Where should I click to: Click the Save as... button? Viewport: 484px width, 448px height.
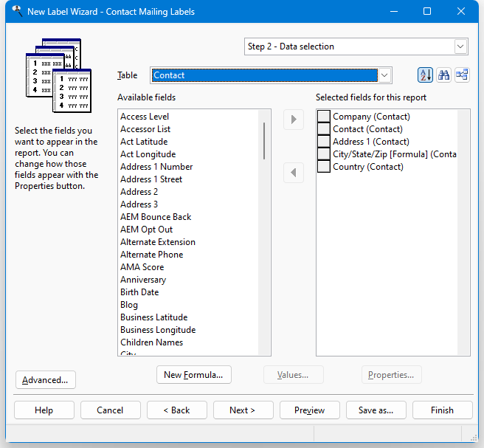click(376, 410)
